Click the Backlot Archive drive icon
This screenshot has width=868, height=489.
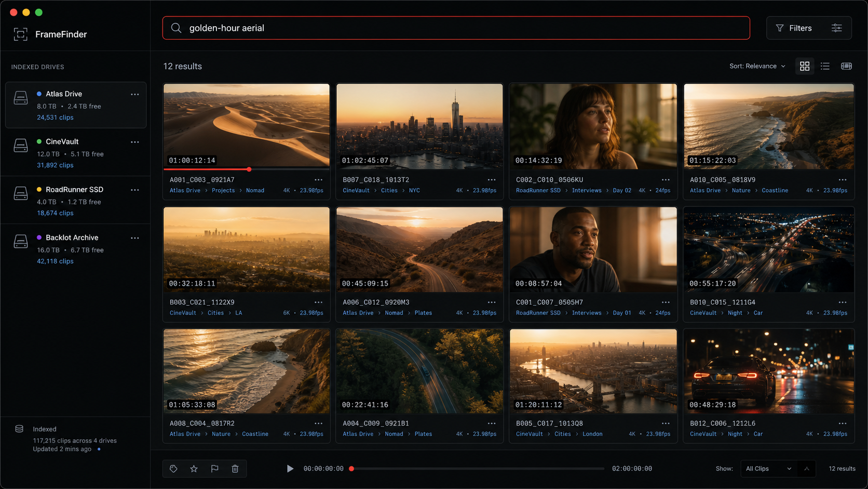(21, 241)
